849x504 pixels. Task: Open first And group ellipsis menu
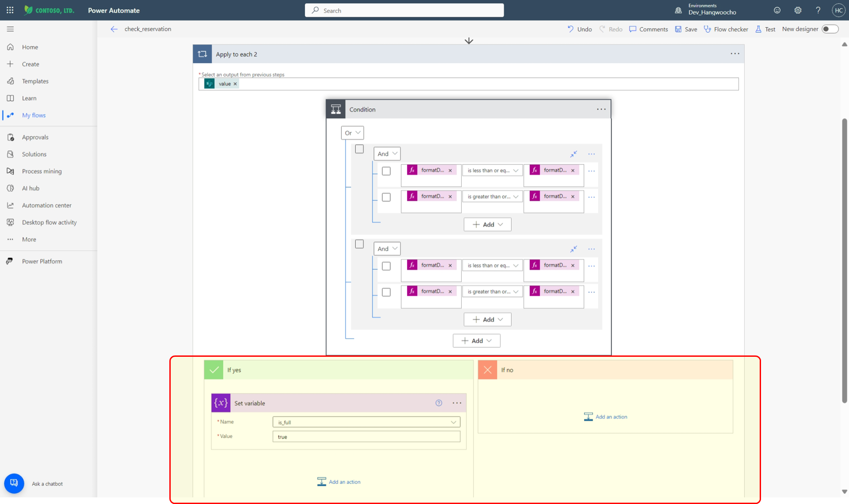pyautogui.click(x=592, y=154)
